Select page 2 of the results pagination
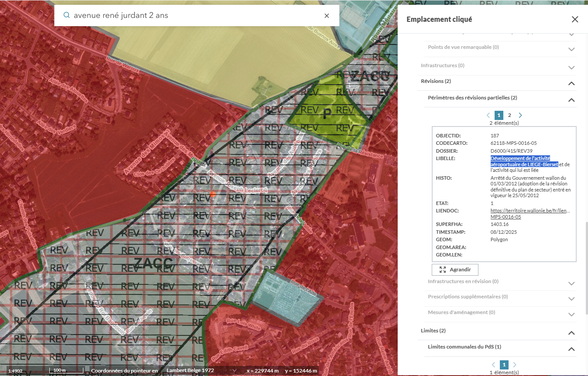This screenshot has width=588, height=376. 509,115
